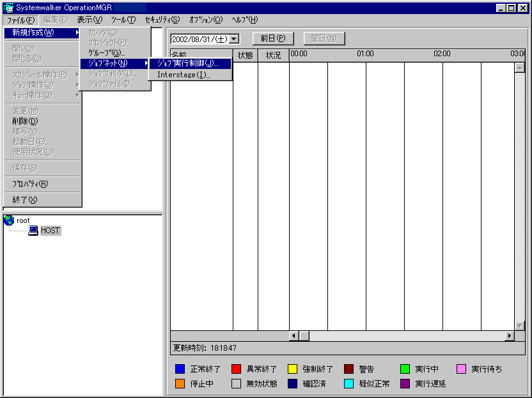The image size is (532, 398).
Task: Click the red 異常終了 color swatch
Action: pos(236,369)
